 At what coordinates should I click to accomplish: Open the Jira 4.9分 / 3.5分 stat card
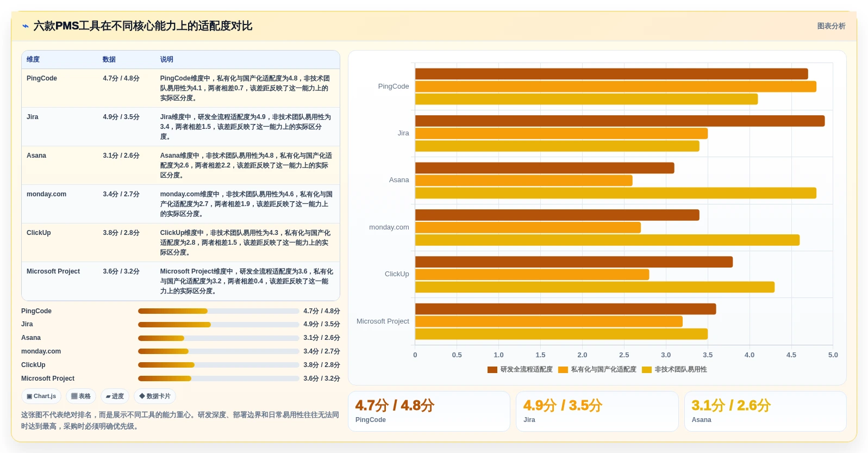pyautogui.click(x=597, y=412)
